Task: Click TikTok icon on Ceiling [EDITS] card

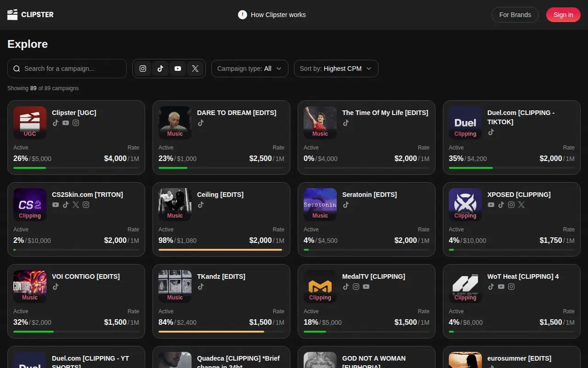Action: coord(201,205)
